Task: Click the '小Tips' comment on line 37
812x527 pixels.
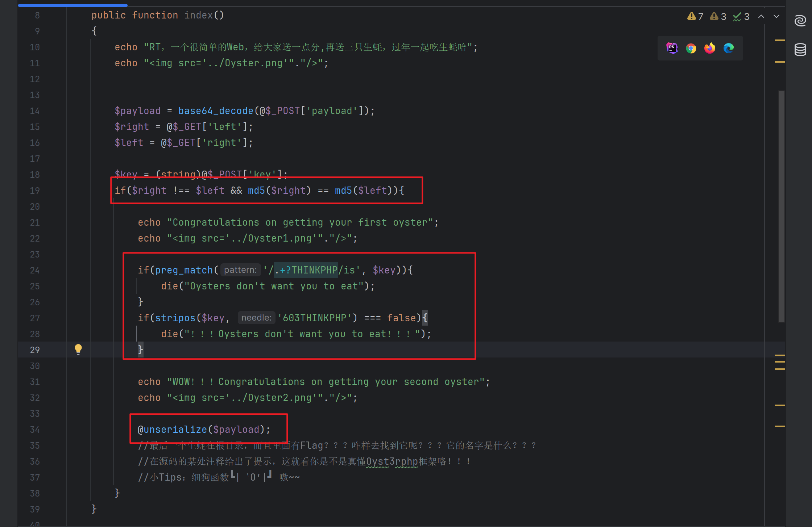Action: [219, 477]
